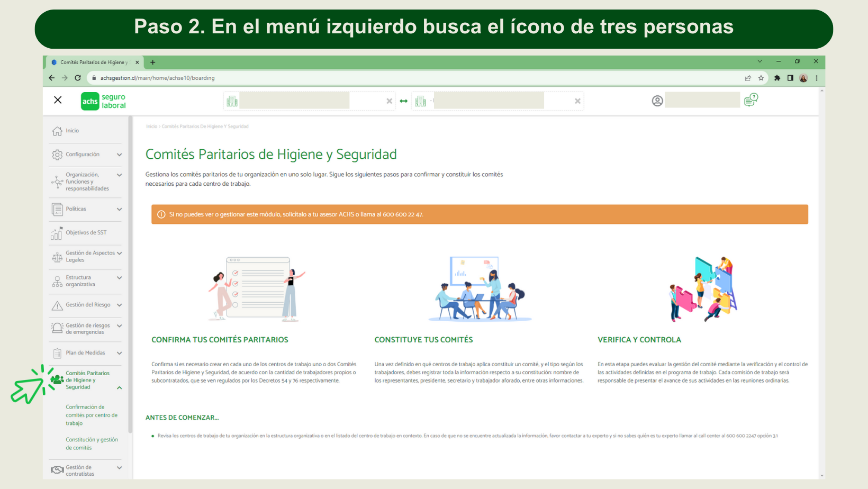Close the Comités Paritarios browser tab
This screenshot has height=489, width=868.
[137, 62]
